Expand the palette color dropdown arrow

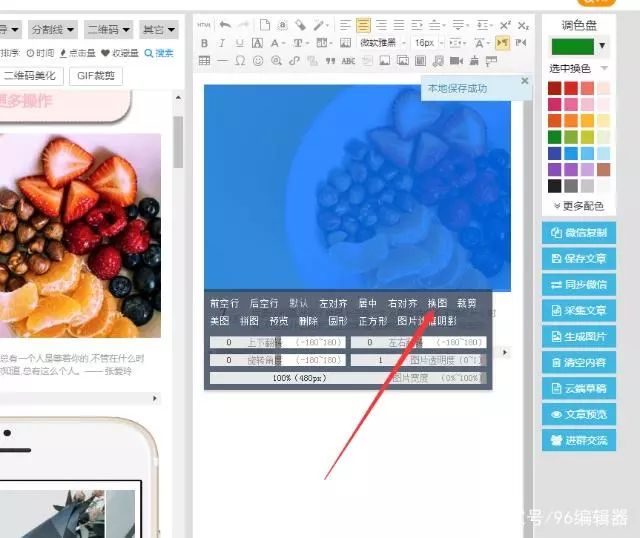click(x=602, y=46)
